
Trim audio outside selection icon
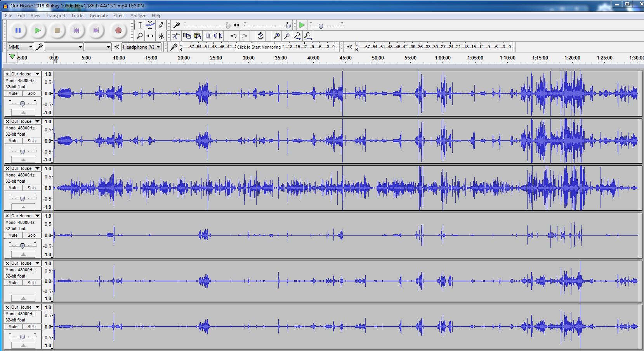click(x=208, y=36)
